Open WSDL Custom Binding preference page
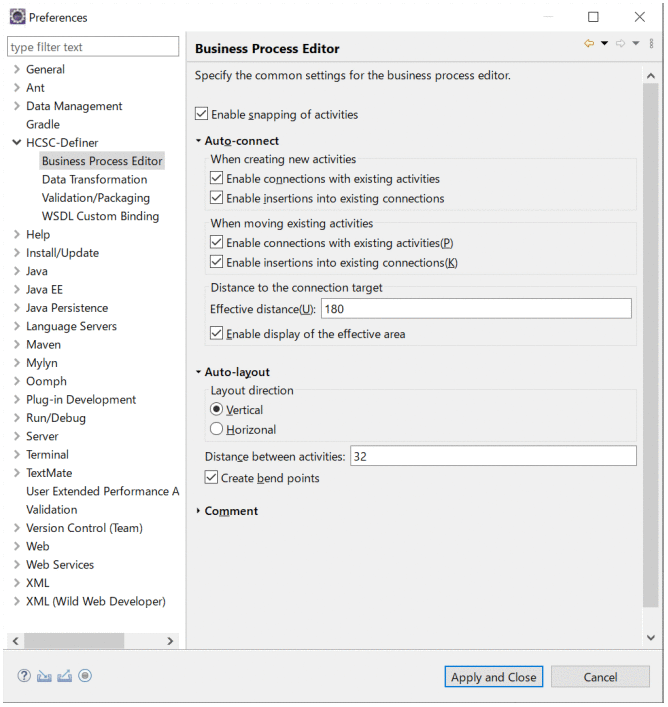This screenshot has height=707, width=668. (100, 216)
